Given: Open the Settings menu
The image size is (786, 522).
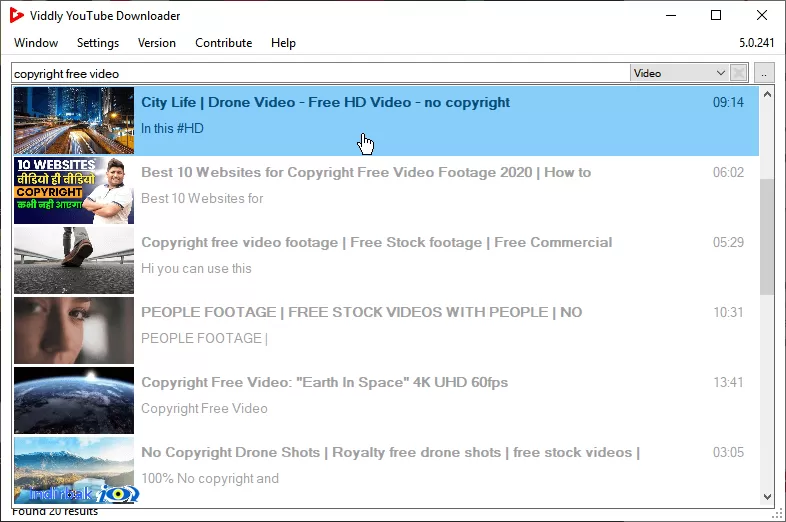Looking at the screenshot, I should (x=98, y=43).
